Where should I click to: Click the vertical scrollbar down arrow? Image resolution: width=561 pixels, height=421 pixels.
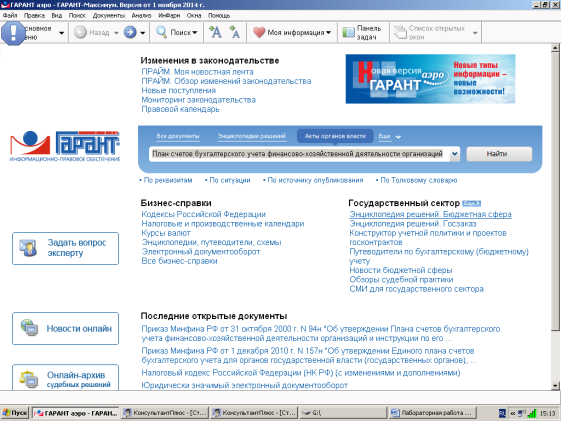(x=555, y=385)
